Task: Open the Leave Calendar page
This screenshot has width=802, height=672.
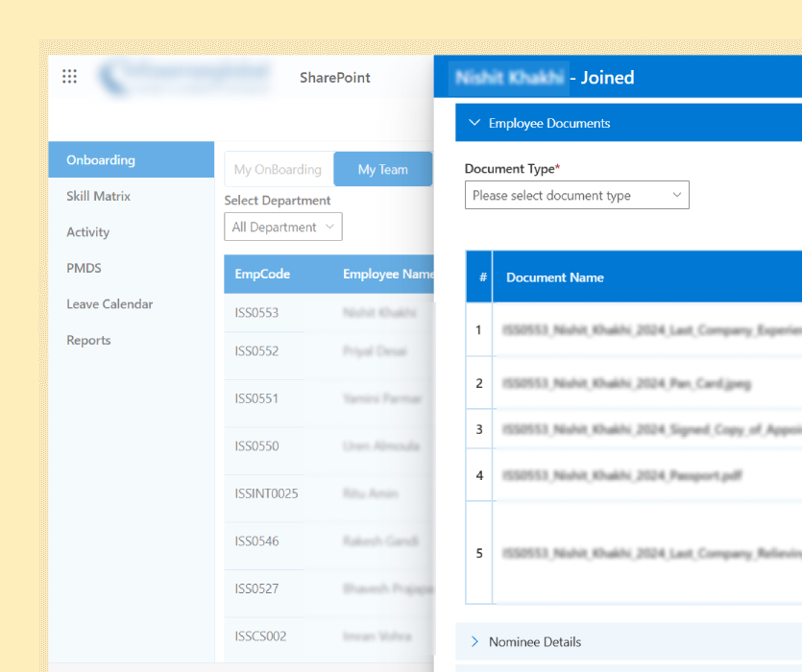Action: 109,304
